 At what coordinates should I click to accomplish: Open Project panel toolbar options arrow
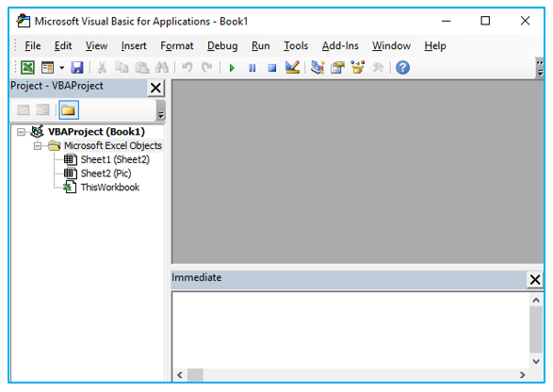(x=160, y=110)
